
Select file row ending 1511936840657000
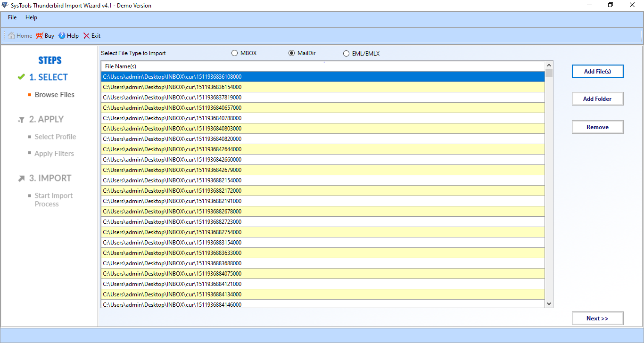coord(323,108)
